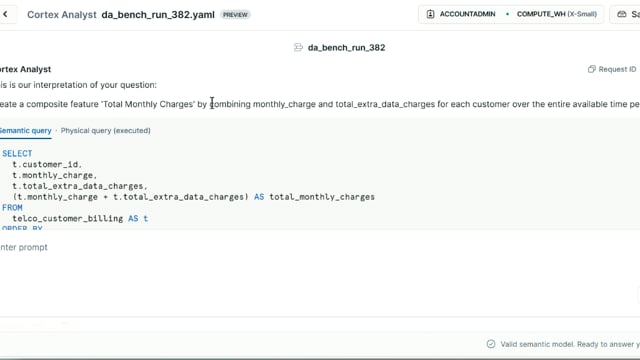Click the interpretation text about Total Monthly Charges

pos(320,104)
